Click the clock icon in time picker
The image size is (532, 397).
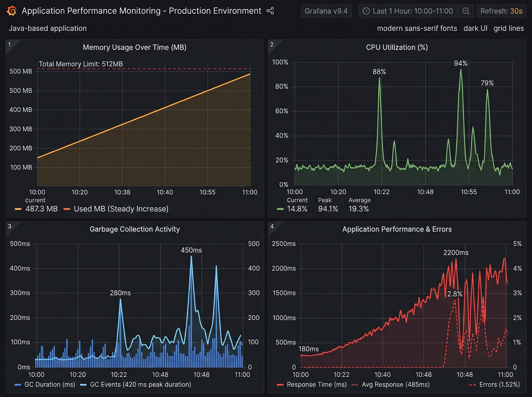[x=366, y=11]
